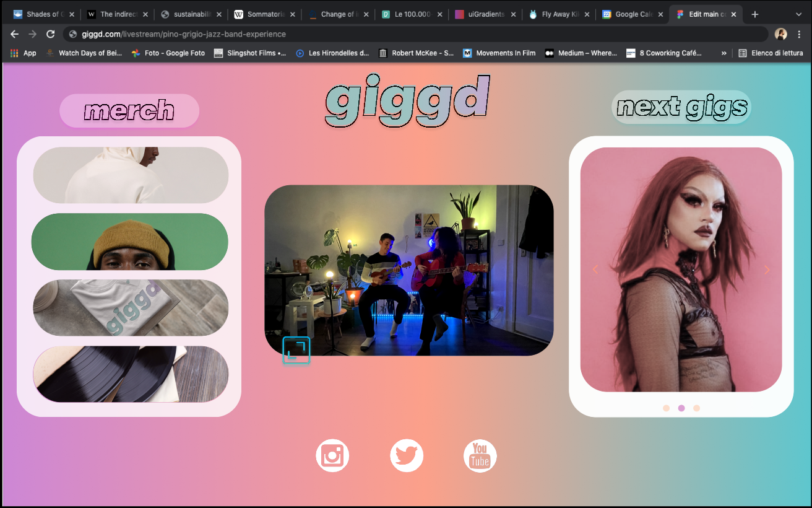Click the vinyl records merch thumbnail
This screenshot has width=812, height=508.
click(x=130, y=374)
